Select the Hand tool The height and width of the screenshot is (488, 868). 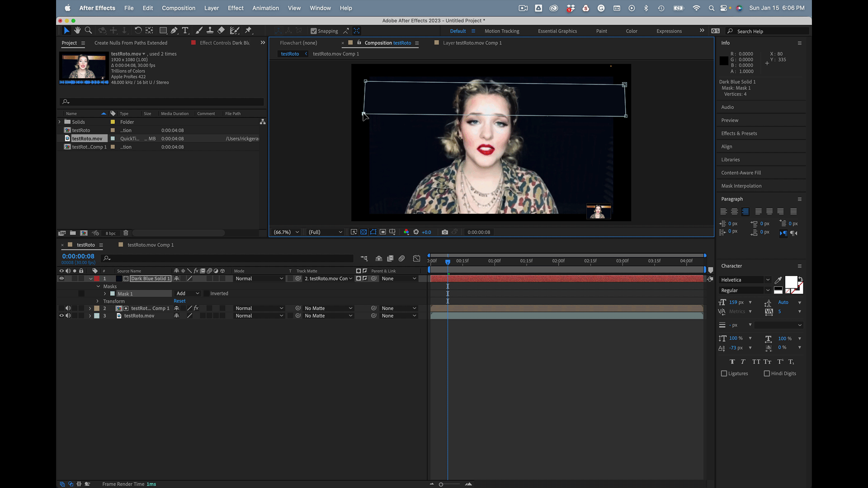[77, 30]
